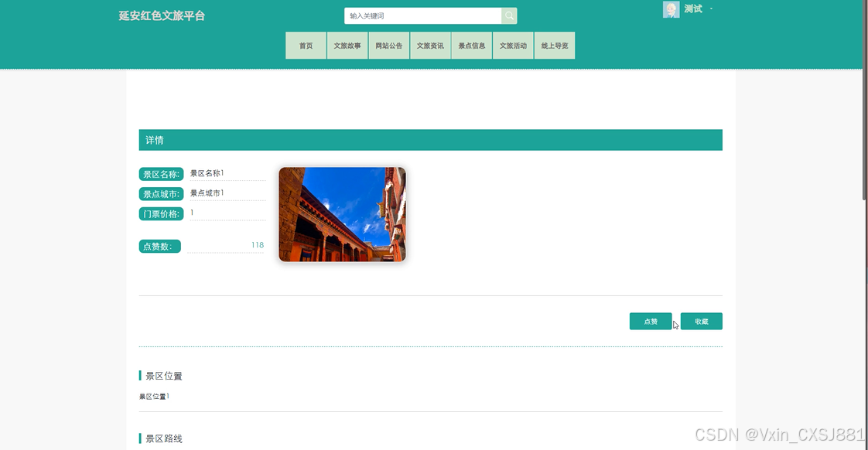Click the 景区名称1 value
Screen dimensions: 868x450
point(207,173)
